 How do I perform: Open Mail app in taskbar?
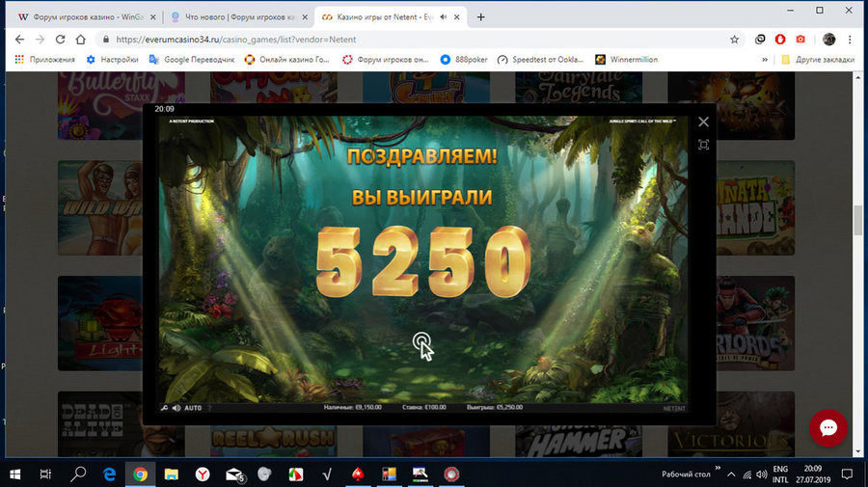[234, 474]
